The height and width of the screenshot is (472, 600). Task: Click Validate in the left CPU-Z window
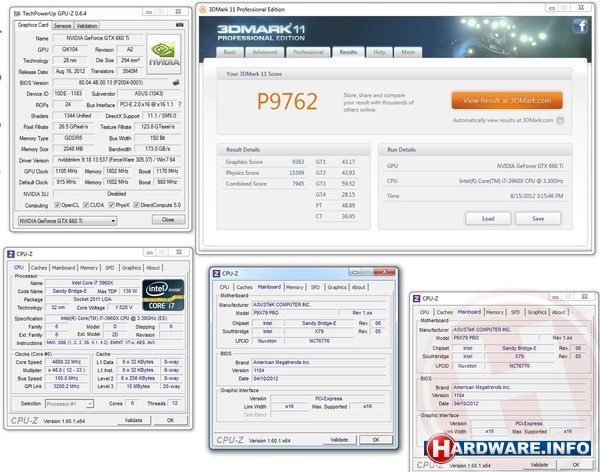133,420
